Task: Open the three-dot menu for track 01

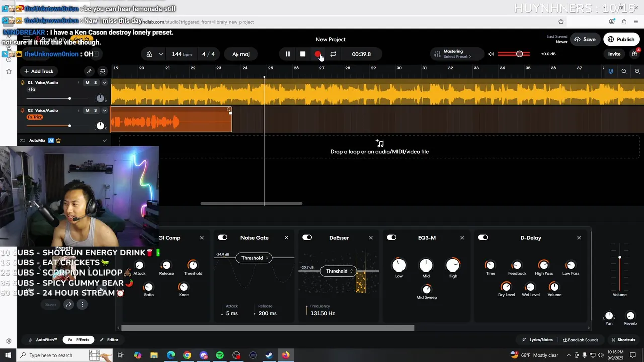Action: (79, 83)
